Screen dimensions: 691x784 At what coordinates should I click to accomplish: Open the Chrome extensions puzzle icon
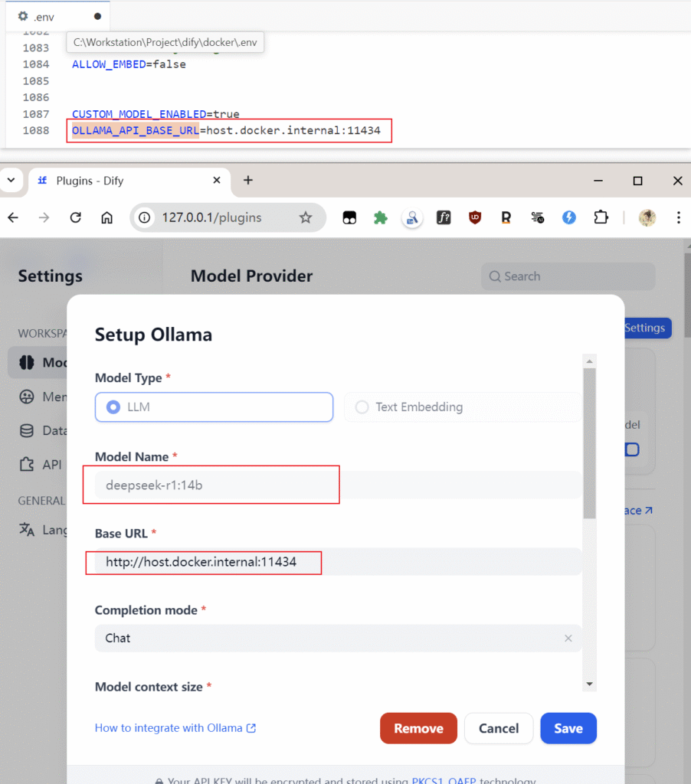coord(601,217)
